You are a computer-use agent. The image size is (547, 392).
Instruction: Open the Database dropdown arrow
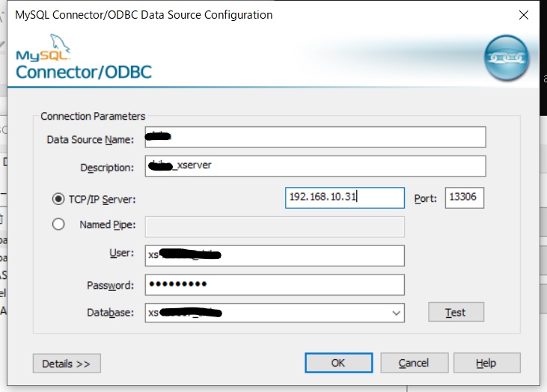click(396, 313)
